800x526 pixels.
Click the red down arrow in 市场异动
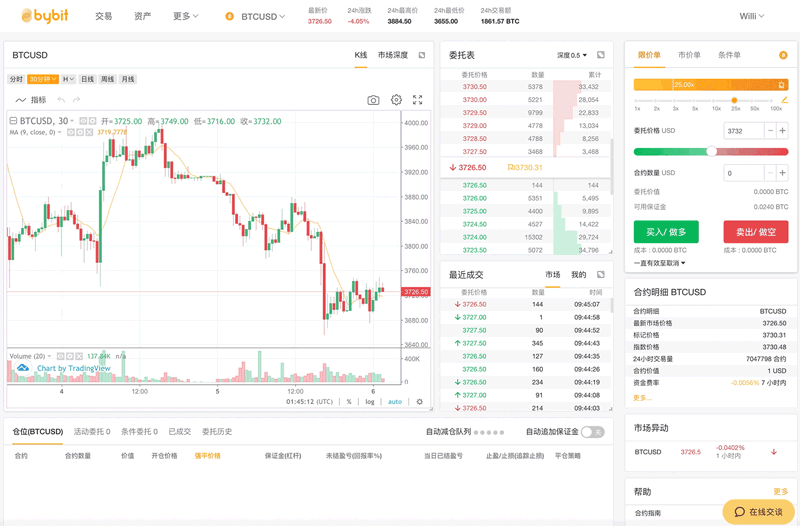point(774,452)
